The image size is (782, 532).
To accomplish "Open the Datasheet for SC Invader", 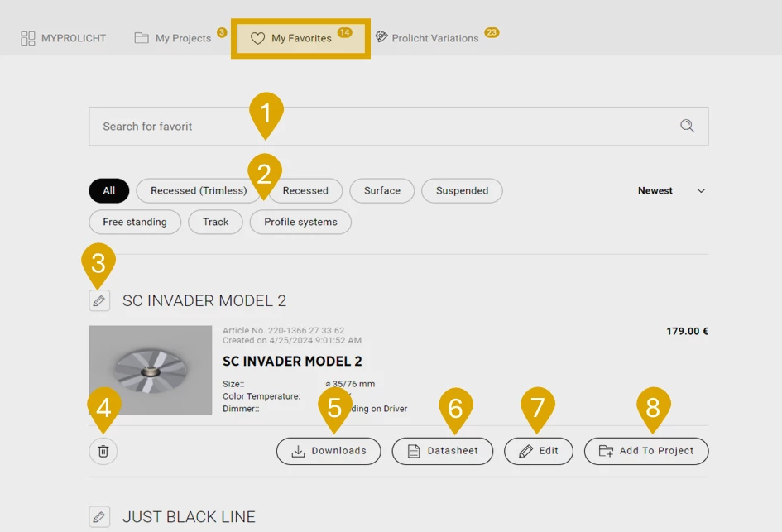I will tap(442, 451).
